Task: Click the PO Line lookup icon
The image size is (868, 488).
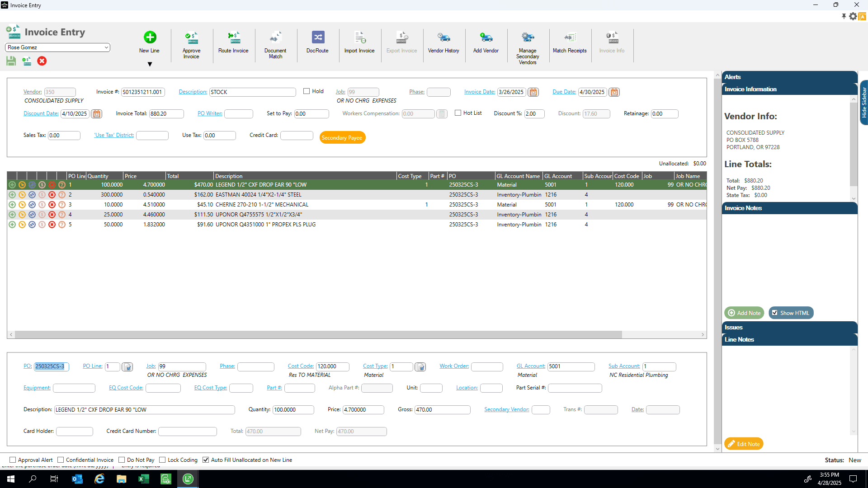Action: tap(127, 367)
